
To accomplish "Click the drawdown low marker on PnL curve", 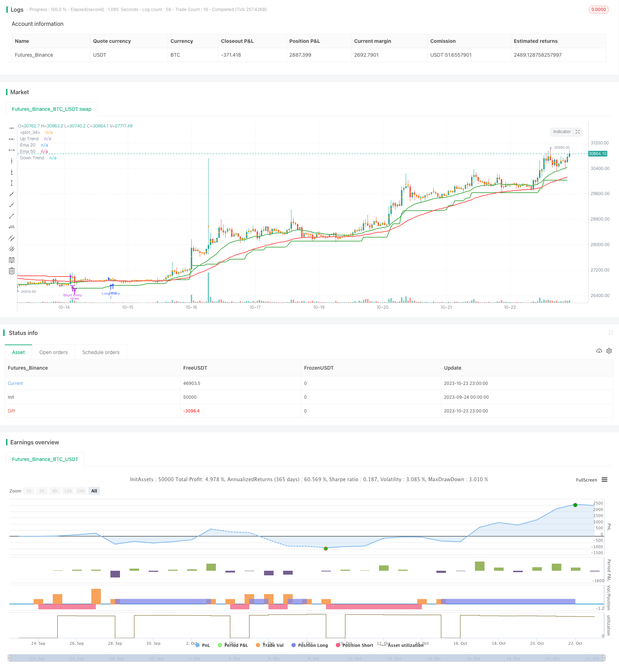I will [326, 548].
